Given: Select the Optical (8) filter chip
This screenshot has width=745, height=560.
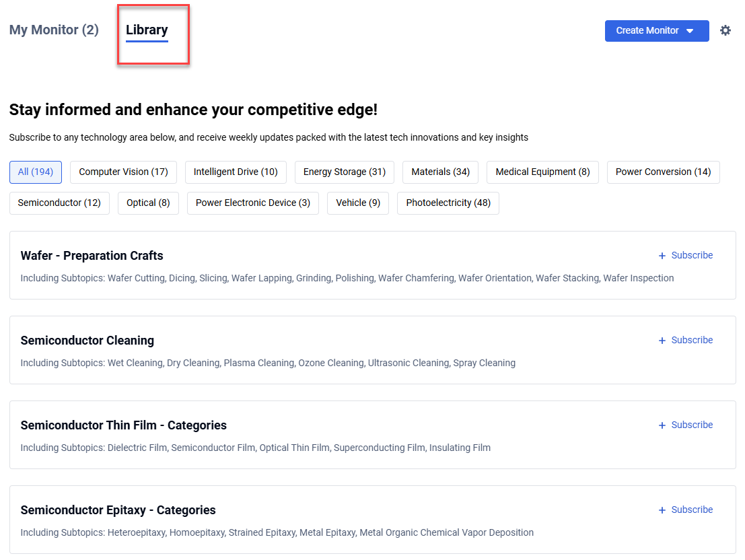Looking at the screenshot, I should tap(148, 203).
